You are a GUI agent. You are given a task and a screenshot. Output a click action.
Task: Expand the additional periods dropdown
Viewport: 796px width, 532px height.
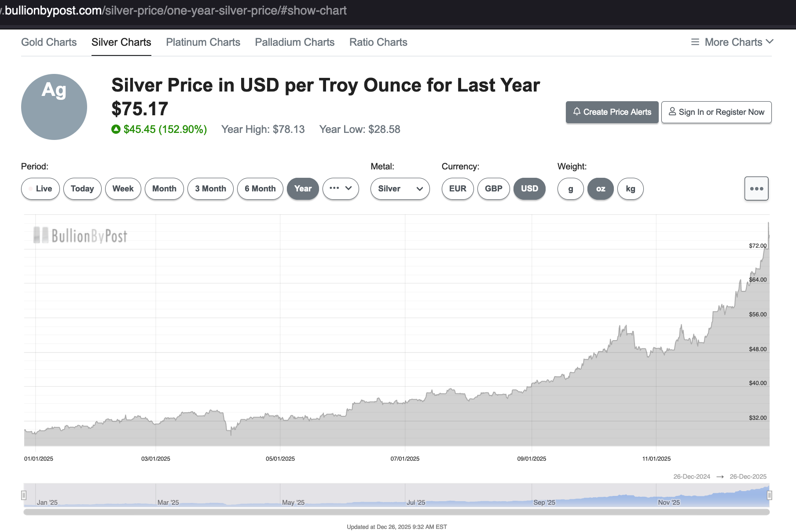340,189
